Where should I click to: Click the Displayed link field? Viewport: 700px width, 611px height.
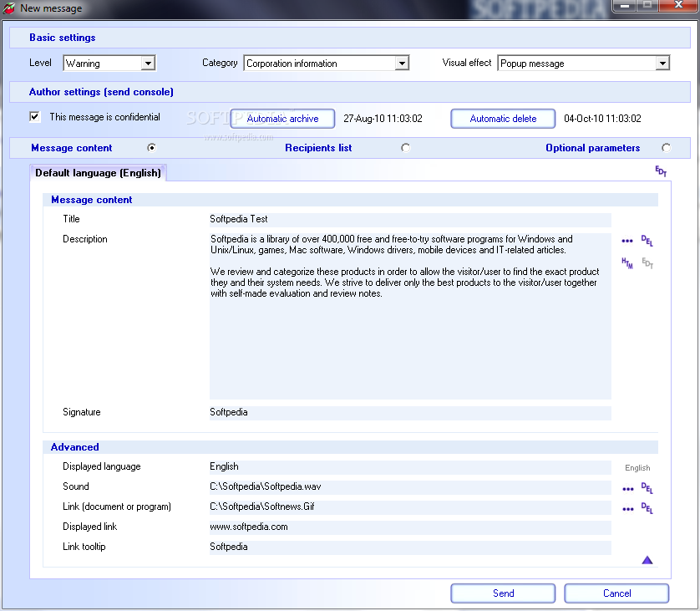click(x=410, y=527)
